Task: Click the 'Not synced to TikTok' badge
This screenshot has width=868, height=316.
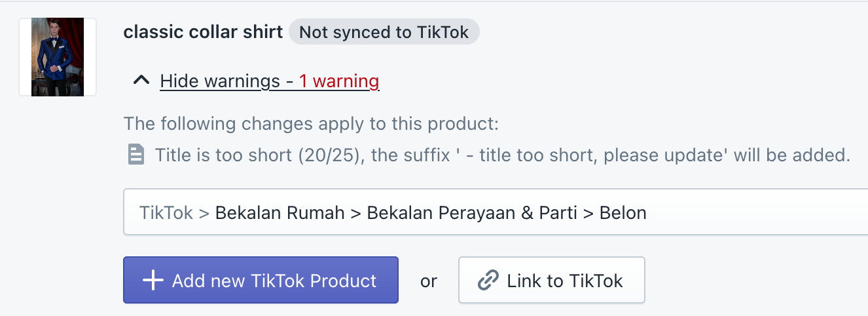Action: (x=384, y=32)
